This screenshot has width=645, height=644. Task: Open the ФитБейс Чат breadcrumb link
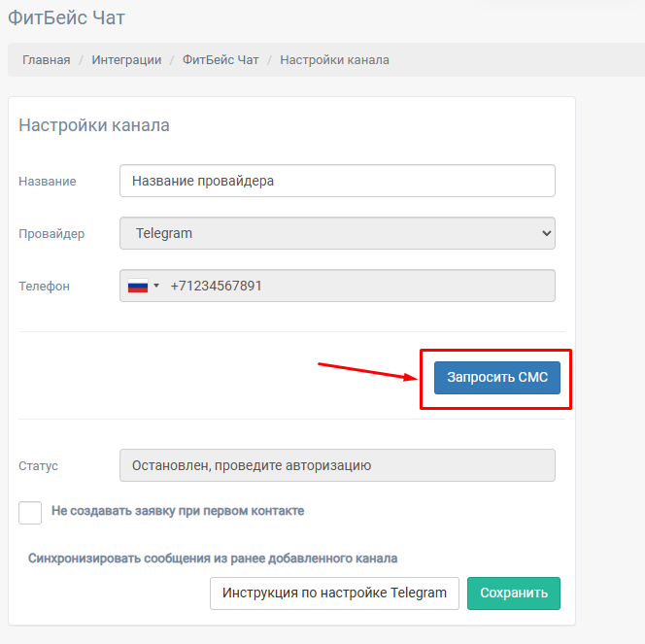click(x=221, y=60)
